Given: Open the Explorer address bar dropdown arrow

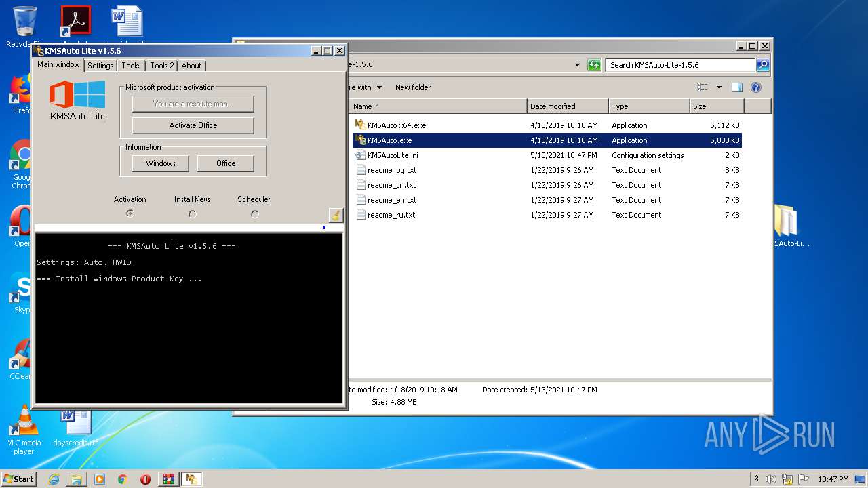Looking at the screenshot, I should coord(577,65).
